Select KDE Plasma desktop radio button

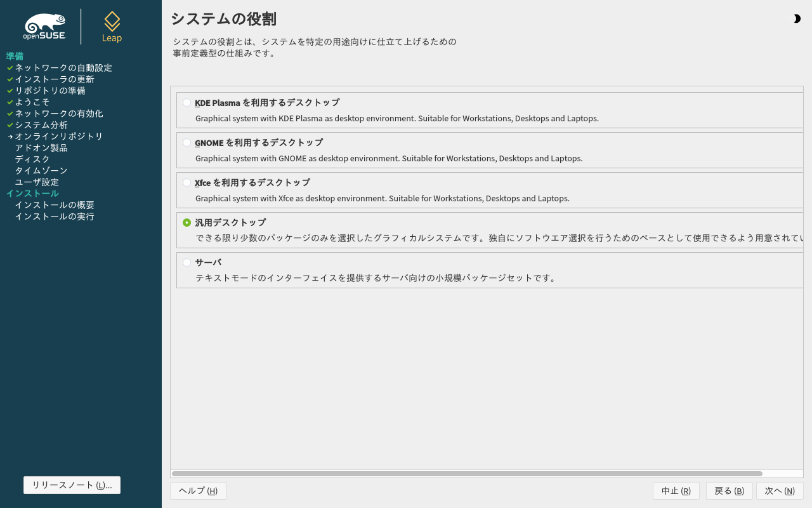point(187,102)
